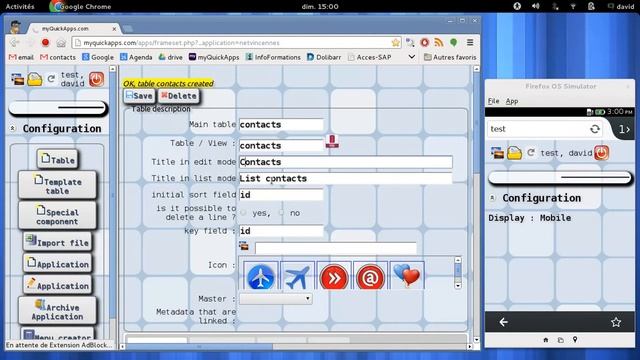Click the horizontal scrollbar at page bottom
Viewport: 640px width, 360px height.
296,346
